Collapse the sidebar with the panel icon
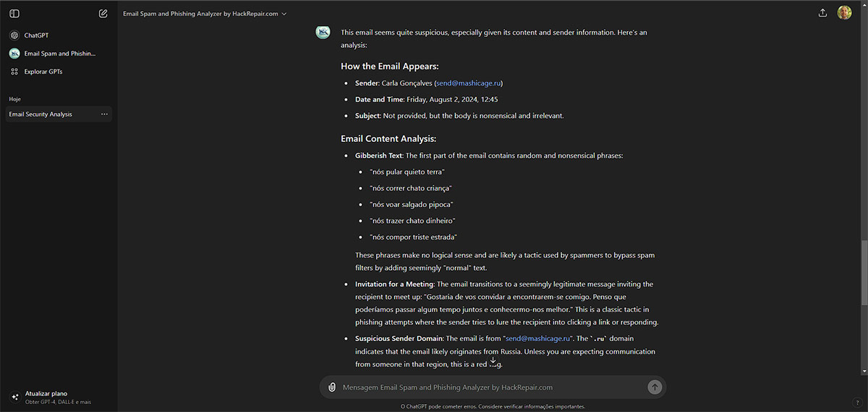Image resolution: width=868 pixels, height=412 pixels. [14, 14]
